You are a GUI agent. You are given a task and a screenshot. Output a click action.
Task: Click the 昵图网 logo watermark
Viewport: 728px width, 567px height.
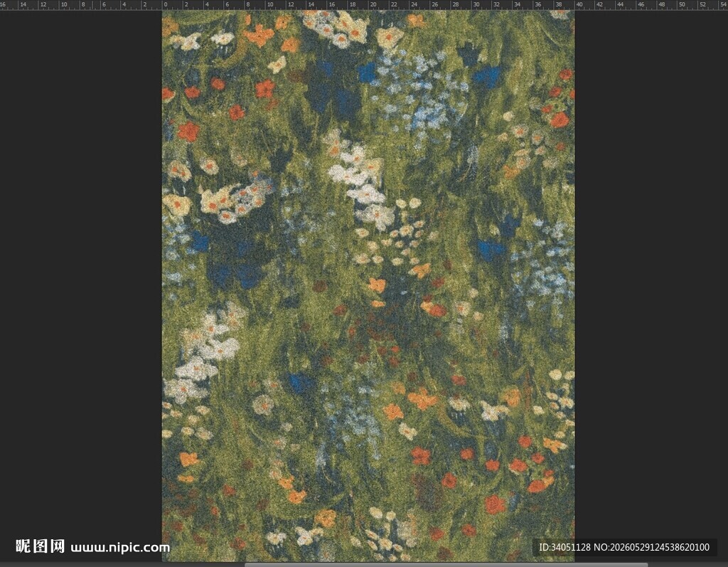(40, 546)
